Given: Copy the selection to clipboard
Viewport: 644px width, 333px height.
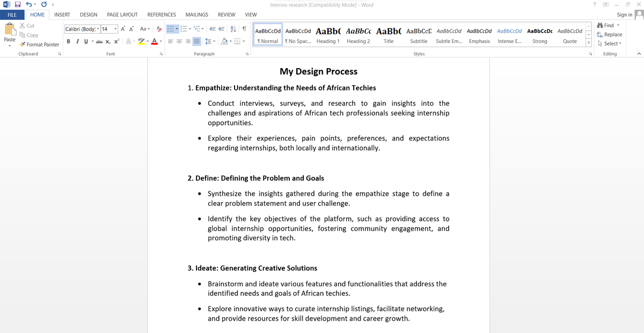Looking at the screenshot, I should [28, 35].
